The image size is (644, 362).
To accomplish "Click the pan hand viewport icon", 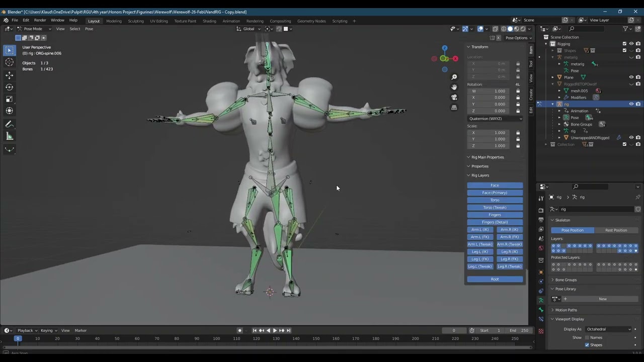I will [x=454, y=87].
